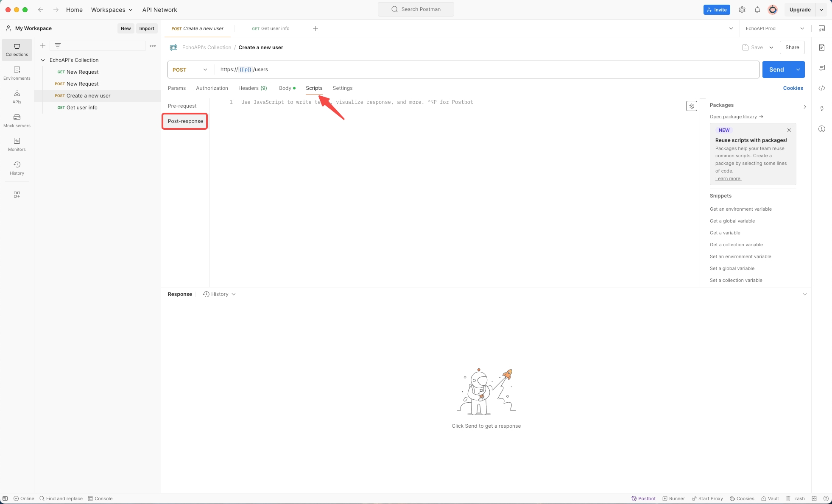This screenshot has height=504, width=832.
Task: Open the tabs overflow dropdown chevron
Action: (731, 28)
